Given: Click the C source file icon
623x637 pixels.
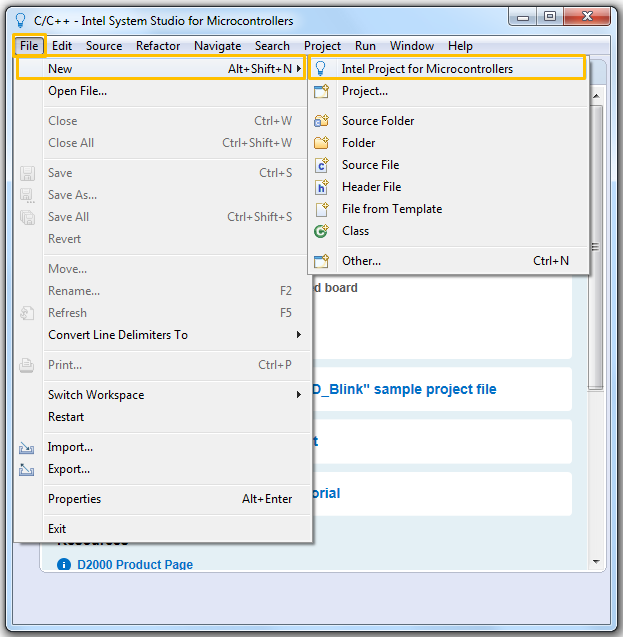Looking at the screenshot, I should (322, 165).
